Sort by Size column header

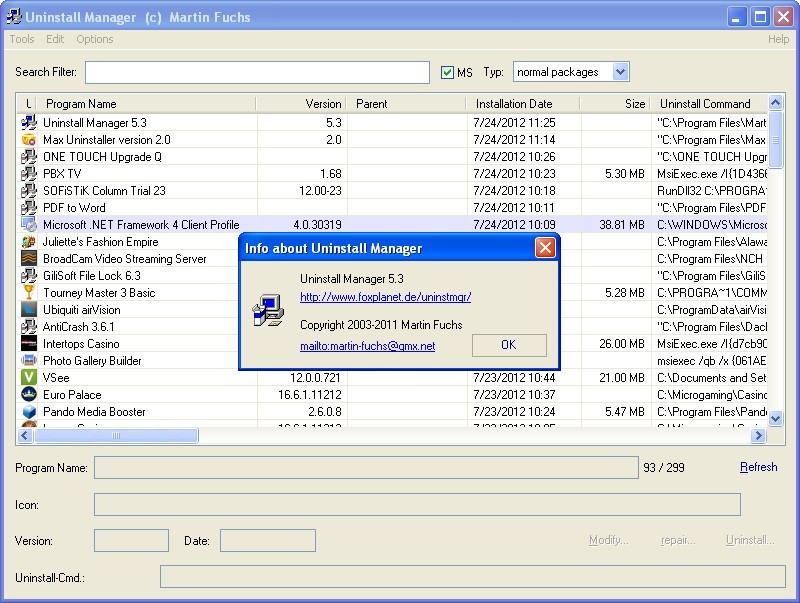(x=615, y=104)
